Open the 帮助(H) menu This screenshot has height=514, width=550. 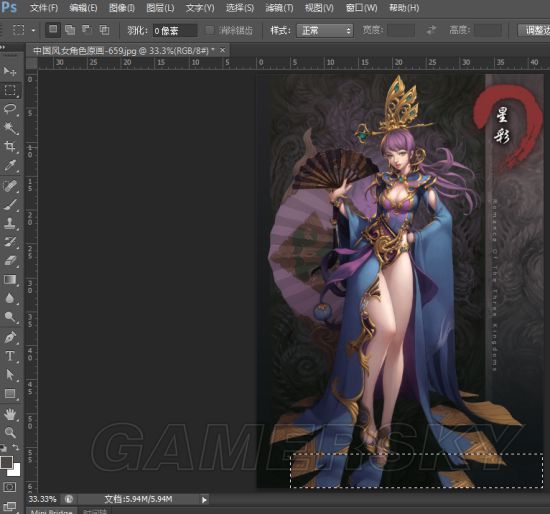pyautogui.click(x=404, y=8)
